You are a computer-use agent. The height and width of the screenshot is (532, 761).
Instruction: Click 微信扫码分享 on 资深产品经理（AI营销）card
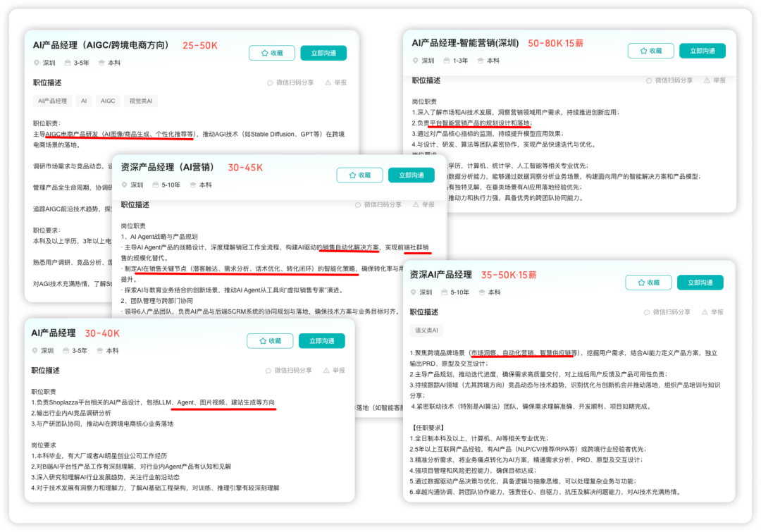point(378,205)
